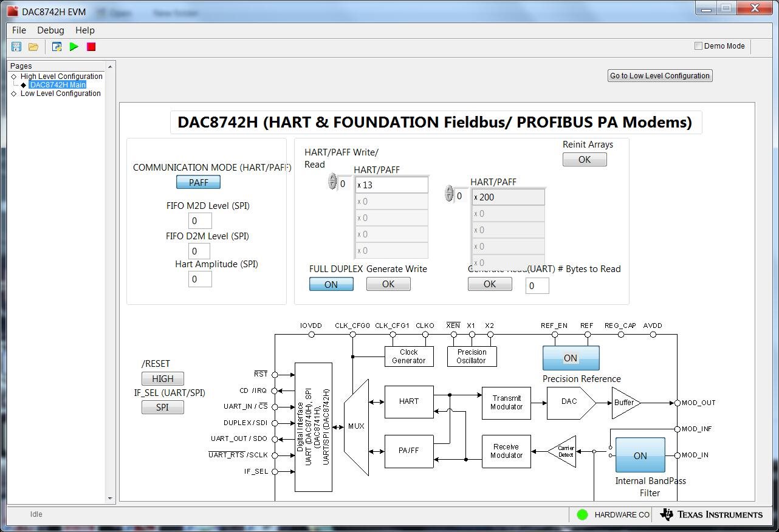Click the FIFO D2M Level field
Screen dimensions: 779x532
200,251
